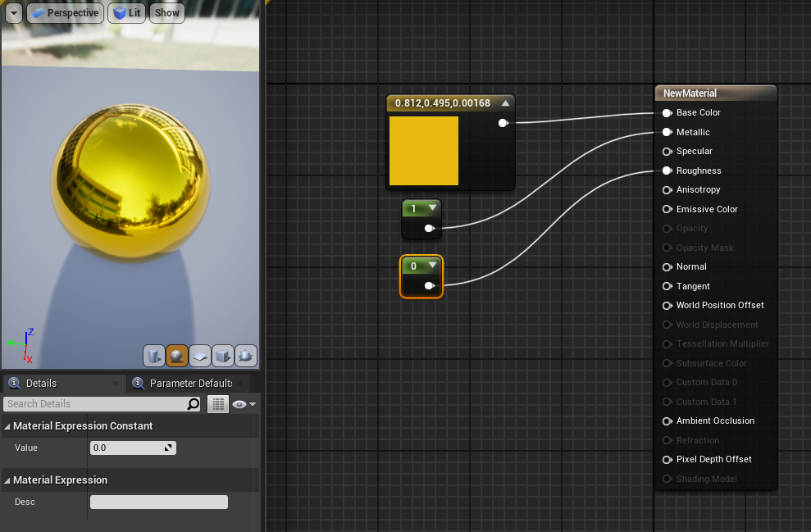811x532 pixels.
Task: Close the Details tab
Action: (x=116, y=384)
